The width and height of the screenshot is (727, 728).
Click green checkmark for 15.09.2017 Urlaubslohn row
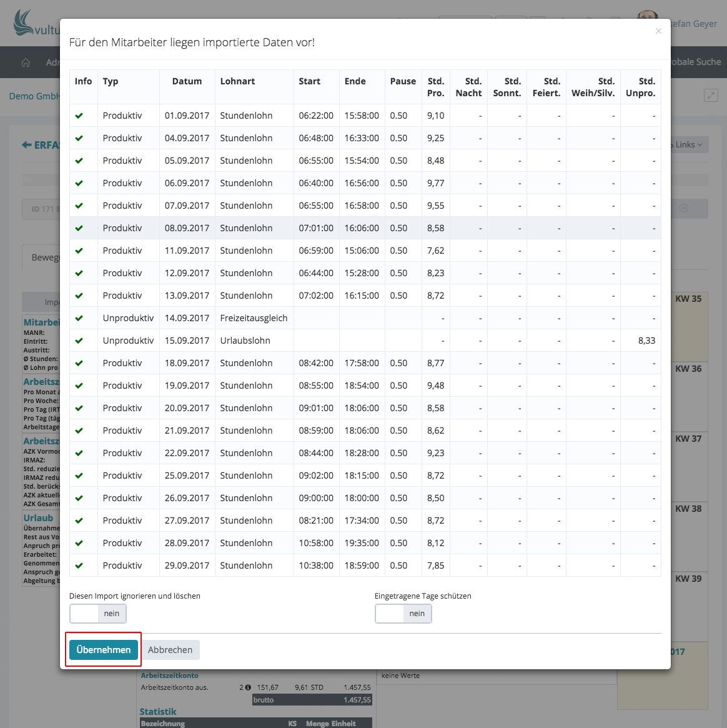[79, 341]
